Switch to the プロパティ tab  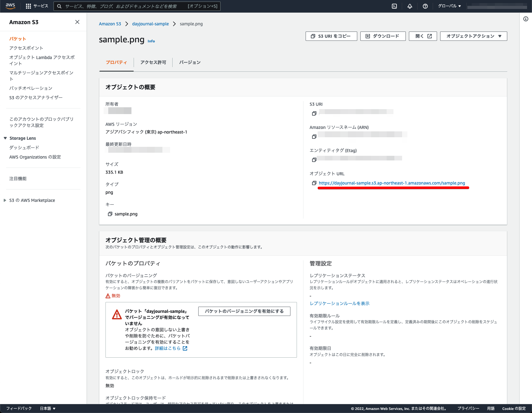[116, 62]
